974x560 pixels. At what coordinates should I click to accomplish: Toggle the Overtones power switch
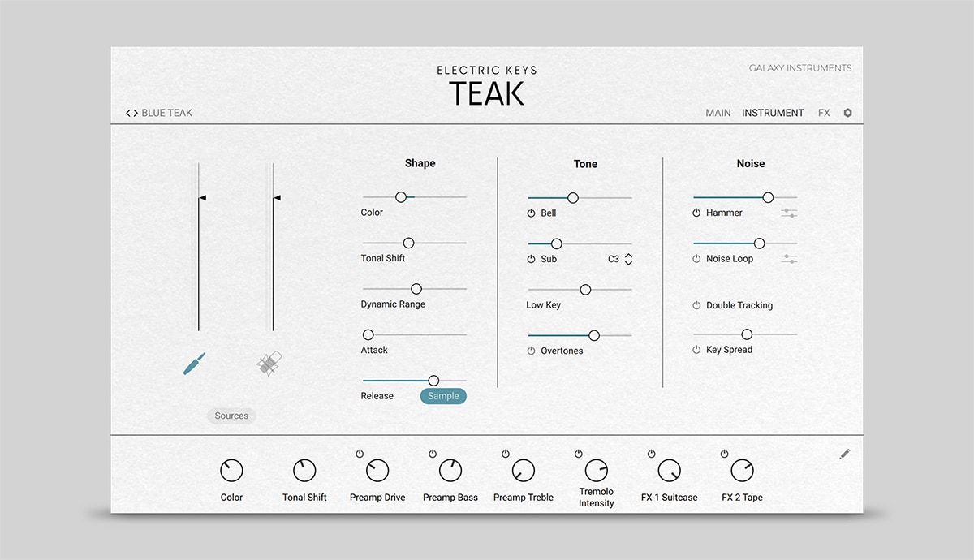coord(532,351)
